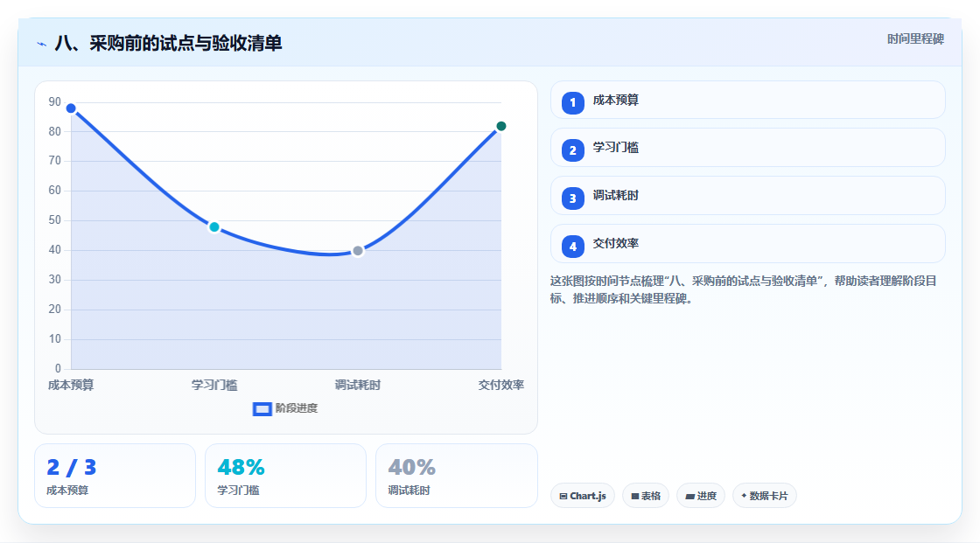This screenshot has height=543, width=980.
Task: Select the 成本预算 data point at 88
Action: [x=71, y=108]
